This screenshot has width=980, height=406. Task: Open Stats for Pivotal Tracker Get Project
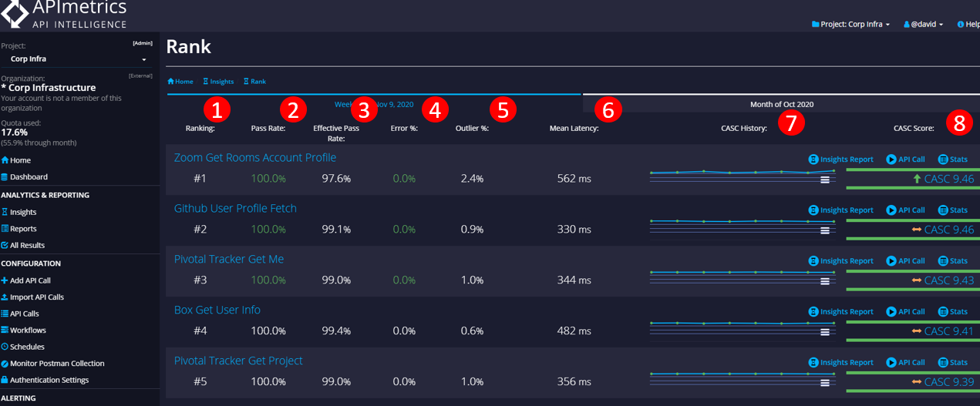(952, 363)
